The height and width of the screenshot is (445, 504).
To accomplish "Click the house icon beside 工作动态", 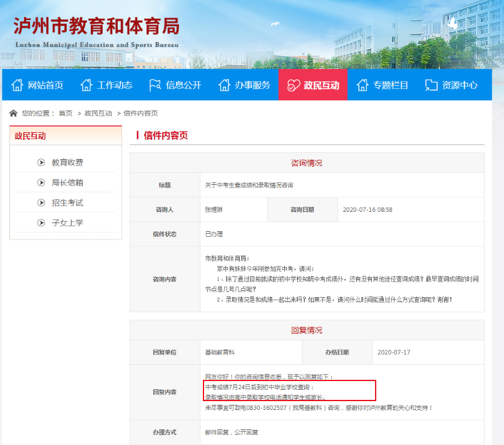I will pyautogui.click(x=86, y=85).
